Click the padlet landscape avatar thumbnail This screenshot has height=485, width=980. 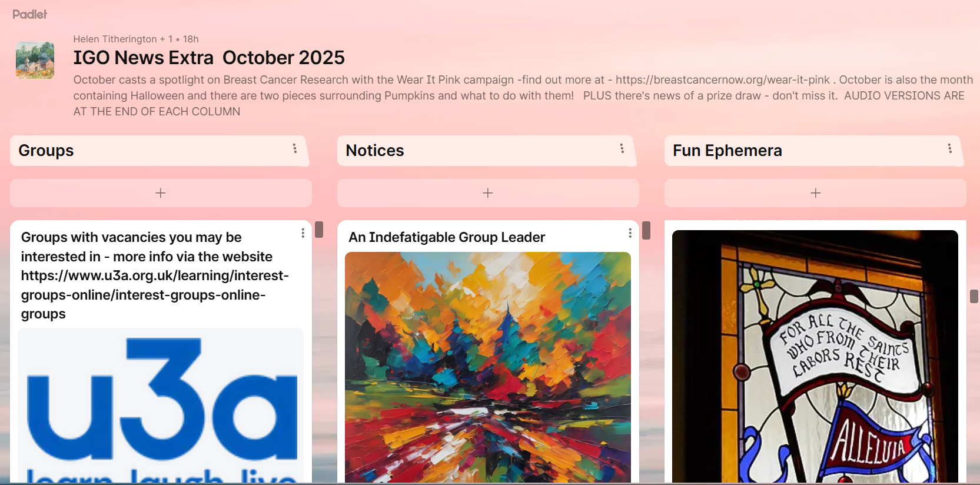coord(35,60)
